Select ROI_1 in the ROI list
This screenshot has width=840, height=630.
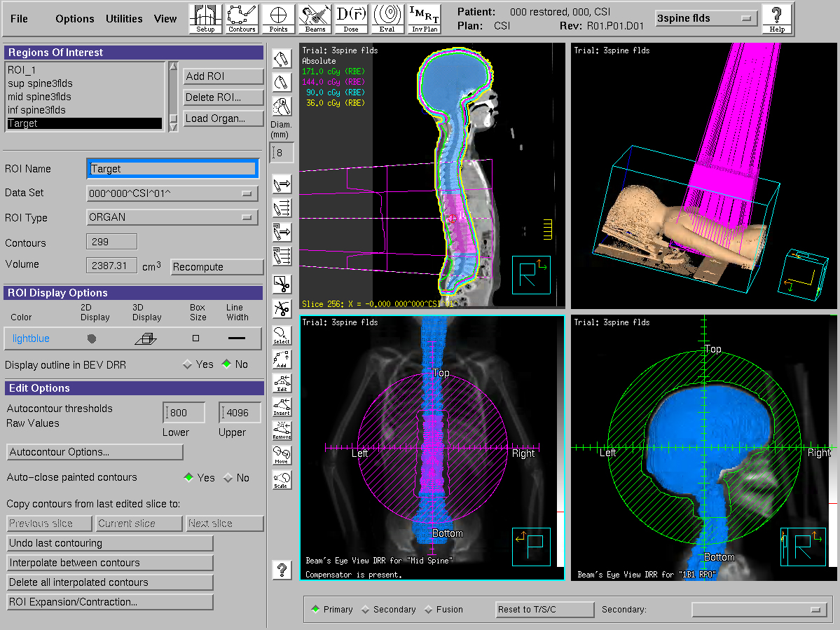pyautogui.click(x=85, y=70)
